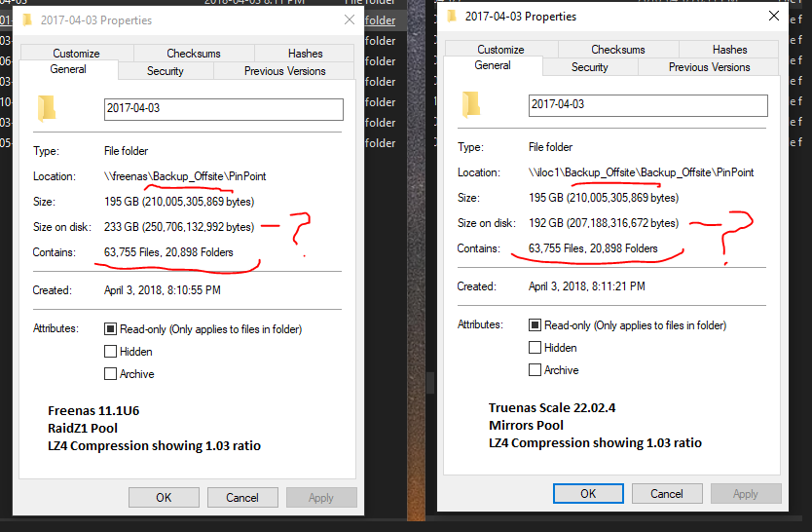Open Security tab in freenas properties window

166,71
